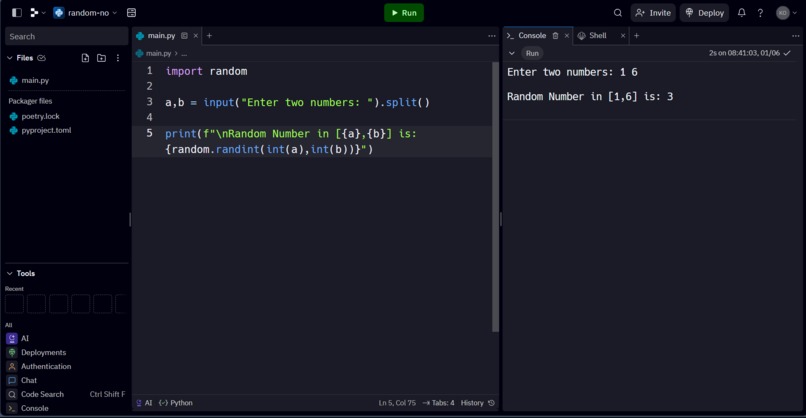Run the program with the green Run button

pos(404,13)
